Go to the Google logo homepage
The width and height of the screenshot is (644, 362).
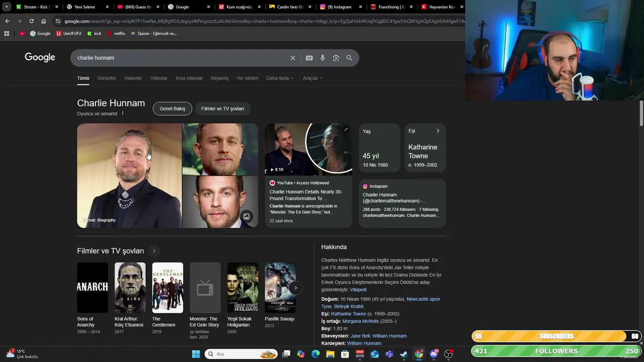40,57
